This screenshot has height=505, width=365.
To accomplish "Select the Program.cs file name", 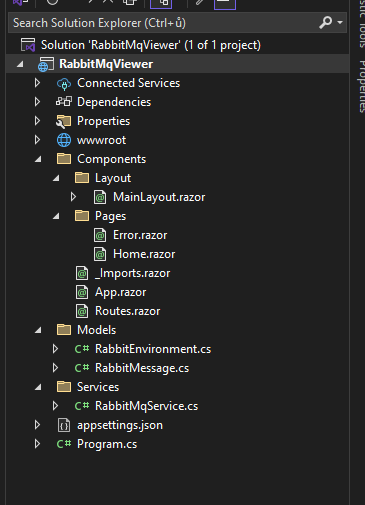I will click(107, 444).
